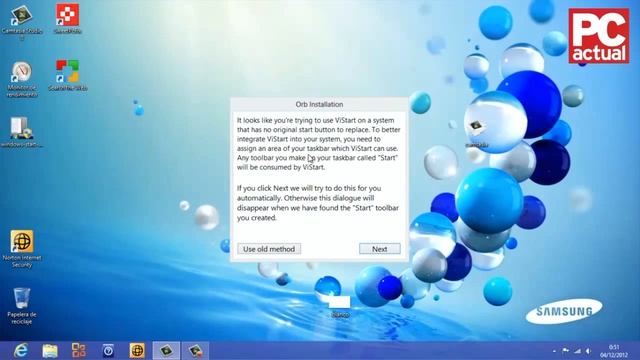Click the blue question-mark taskbar icon
This screenshot has width=640, height=360.
click(108, 351)
